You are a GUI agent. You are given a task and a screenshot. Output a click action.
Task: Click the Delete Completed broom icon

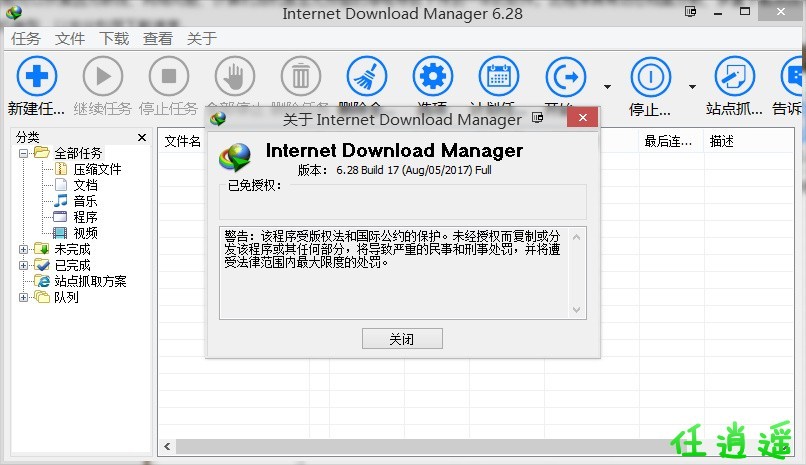pos(367,76)
